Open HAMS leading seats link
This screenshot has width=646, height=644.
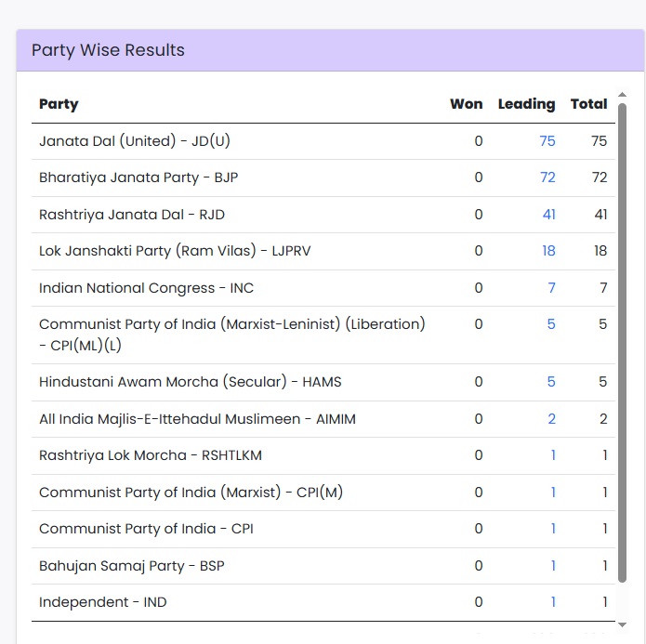click(551, 382)
